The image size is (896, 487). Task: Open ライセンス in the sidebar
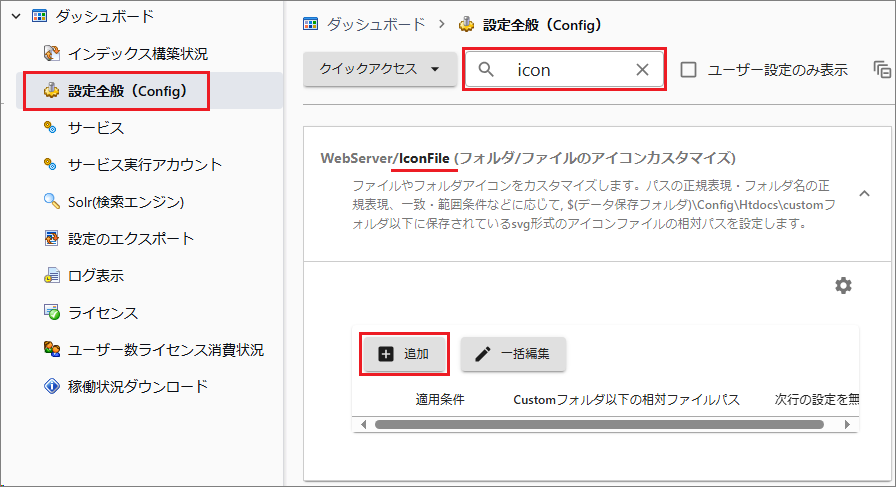[x=103, y=312]
